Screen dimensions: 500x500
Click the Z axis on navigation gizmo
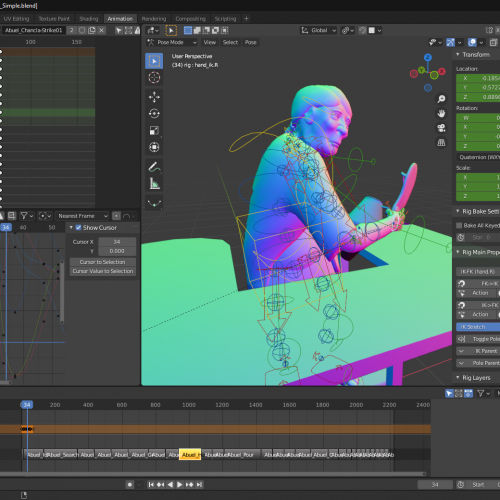coord(428,57)
